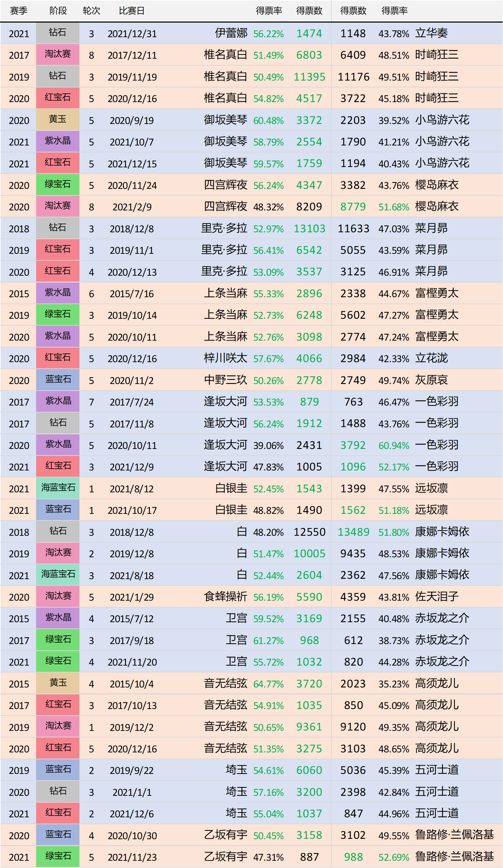
Task: Select the name cell 伊蕾娜
Action: pos(231,33)
